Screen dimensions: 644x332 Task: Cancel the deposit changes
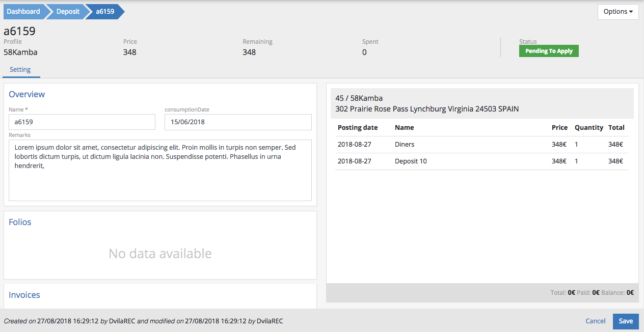[x=595, y=321]
